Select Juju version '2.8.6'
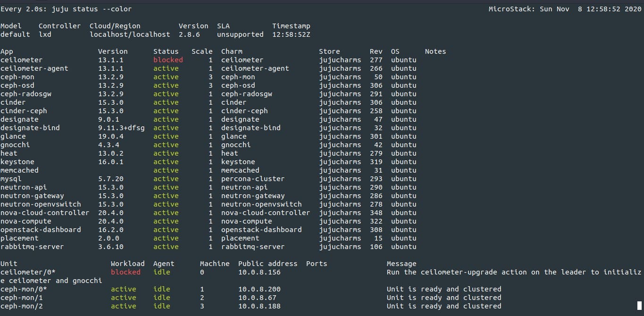 189,34
